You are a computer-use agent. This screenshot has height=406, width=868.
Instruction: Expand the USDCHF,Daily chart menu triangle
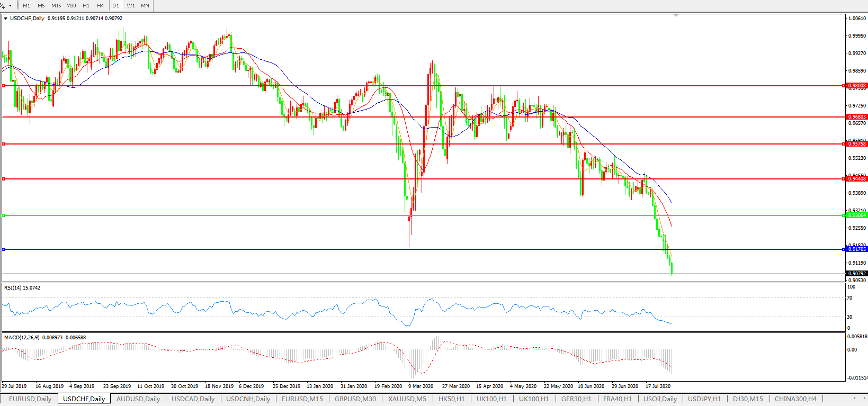[x=6, y=19]
